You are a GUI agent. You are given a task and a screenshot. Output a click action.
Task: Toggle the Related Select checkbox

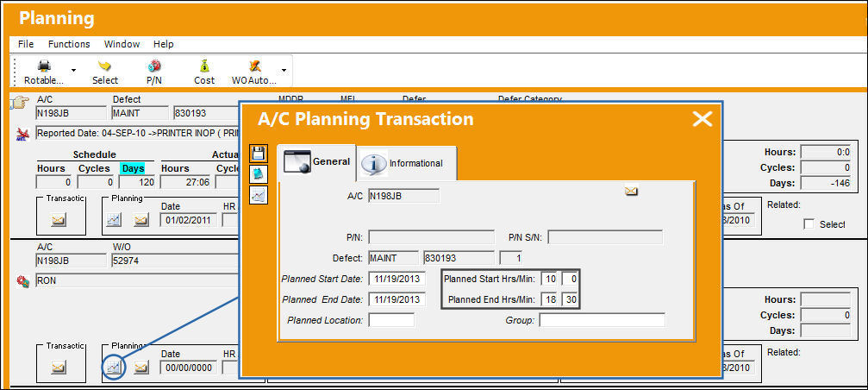pos(809,224)
